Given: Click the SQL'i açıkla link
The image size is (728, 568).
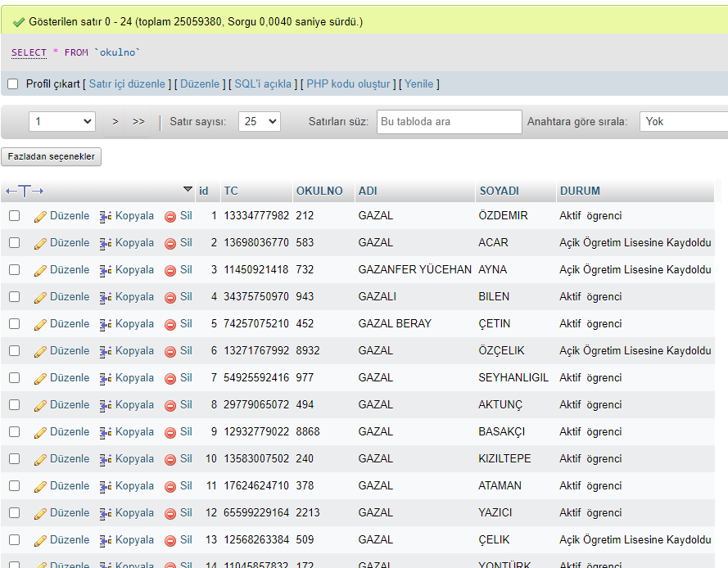Looking at the screenshot, I should coord(263,84).
